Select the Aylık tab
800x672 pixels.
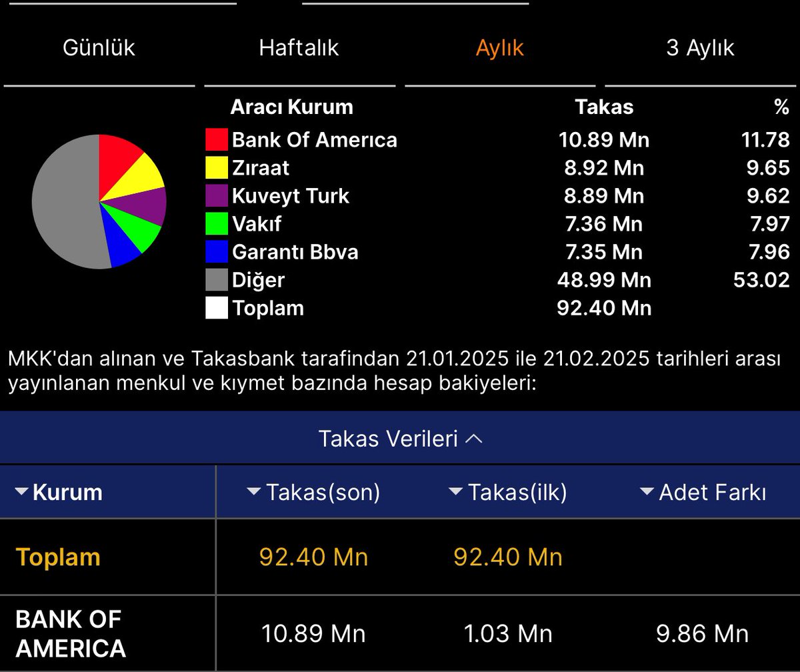tap(499, 49)
